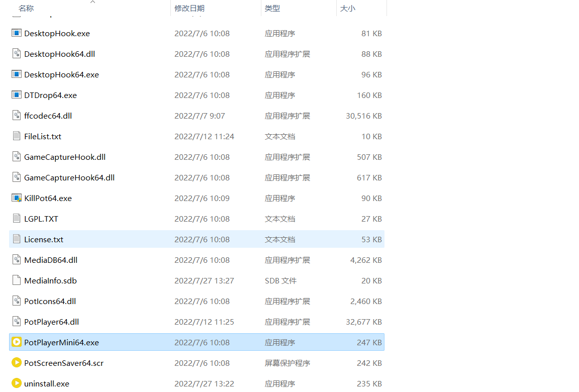579x392 pixels.
Task: Click the PotPlayer64.dll file icon
Action: tap(16, 322)
